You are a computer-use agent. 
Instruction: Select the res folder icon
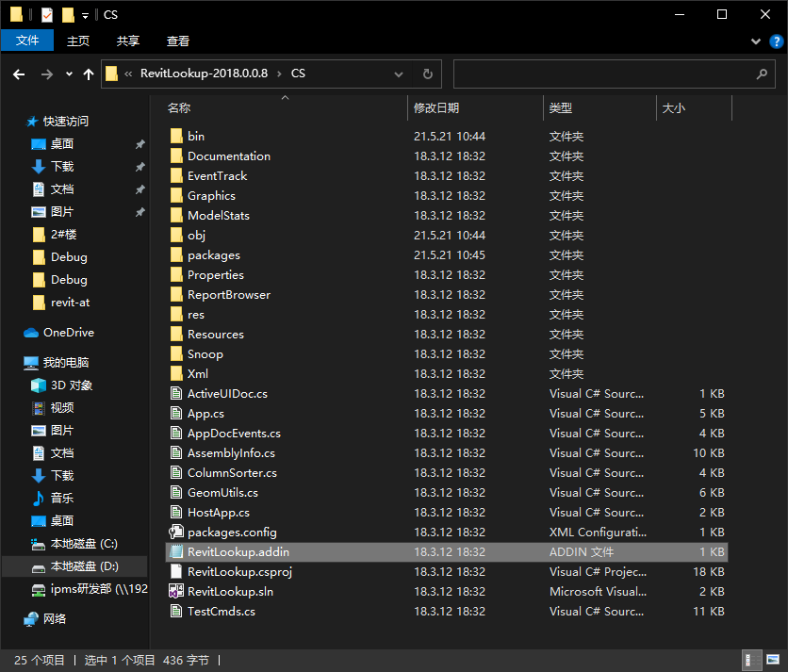pos(176,315)
